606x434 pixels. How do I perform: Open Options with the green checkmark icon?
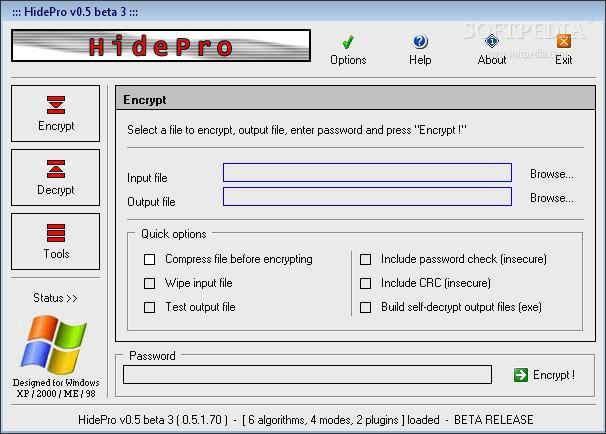[x=348, y=50]
